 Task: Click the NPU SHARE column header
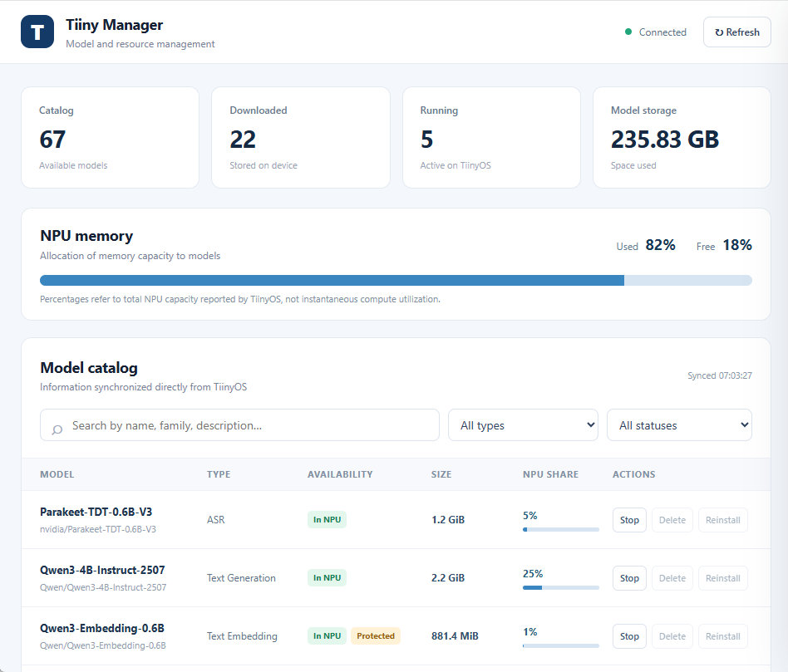point(551,474)
